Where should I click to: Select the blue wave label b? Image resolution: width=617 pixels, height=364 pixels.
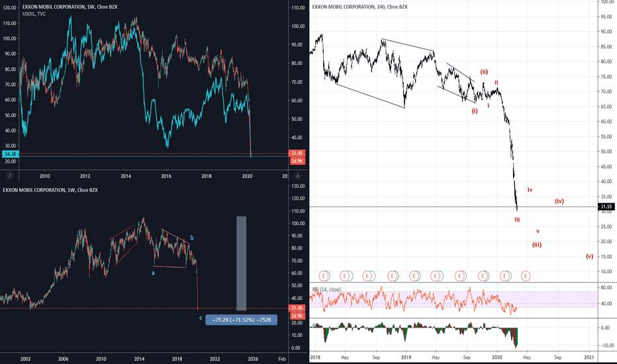(192, 238)
